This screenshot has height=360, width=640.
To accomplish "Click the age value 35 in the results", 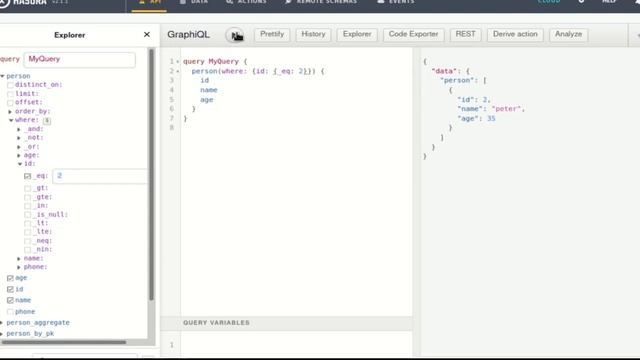I will pos(491,119).
